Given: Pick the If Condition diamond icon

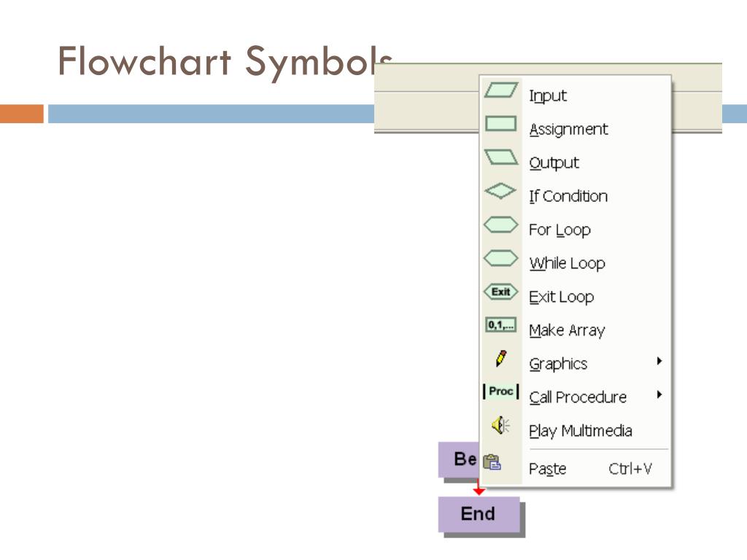Looking at the screenshot, I should [500, 191].
